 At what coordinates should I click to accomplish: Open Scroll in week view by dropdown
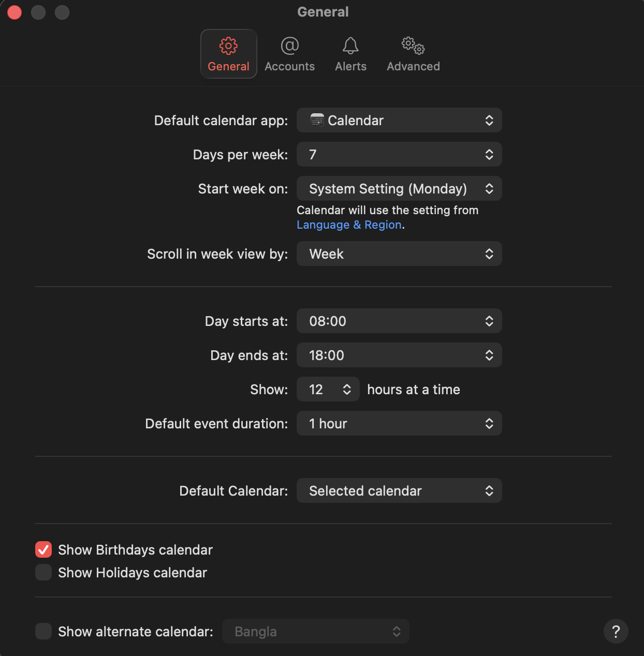tap(399, 254)
